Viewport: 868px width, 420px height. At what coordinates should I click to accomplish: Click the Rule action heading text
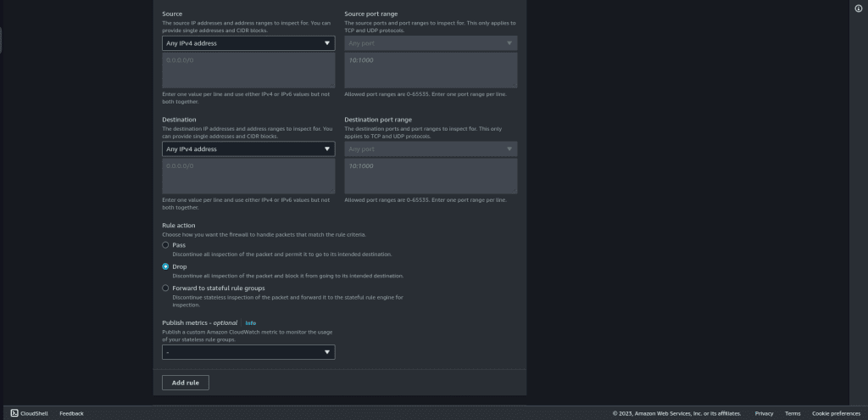[x=179, y=226]
